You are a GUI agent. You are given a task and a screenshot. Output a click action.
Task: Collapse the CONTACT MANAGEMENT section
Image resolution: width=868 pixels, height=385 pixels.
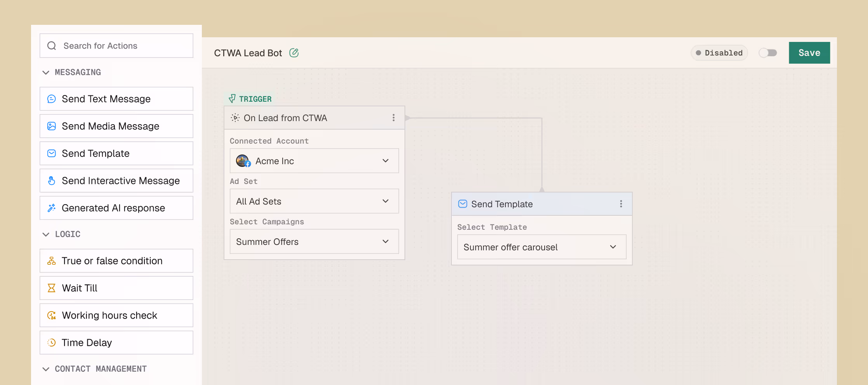(46, 369)
